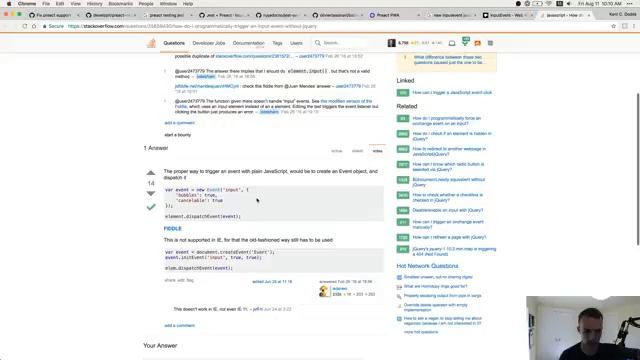Click the Stack Overflow logo icon
The image size is (640, 360).
point(151,43)
